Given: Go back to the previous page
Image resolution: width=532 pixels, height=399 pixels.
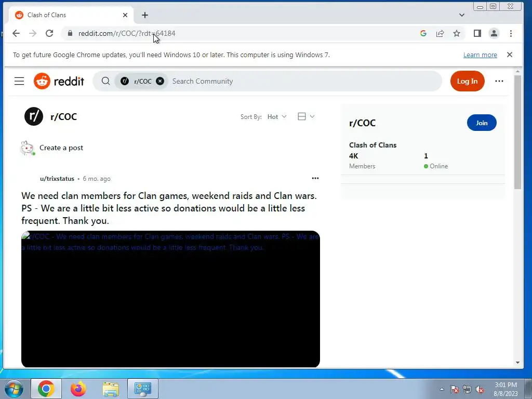Looking at the screenshot, I should pyautogui.click(x=16, y=33).
